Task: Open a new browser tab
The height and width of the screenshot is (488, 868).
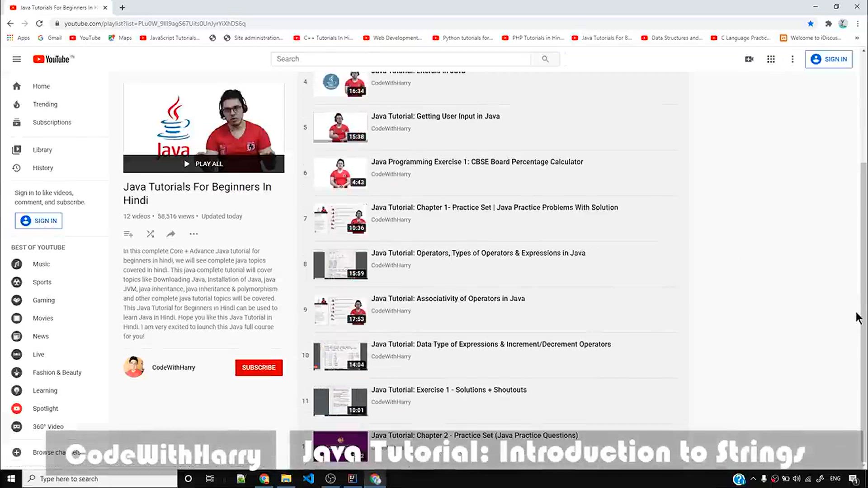Action: tap(123, 8)
